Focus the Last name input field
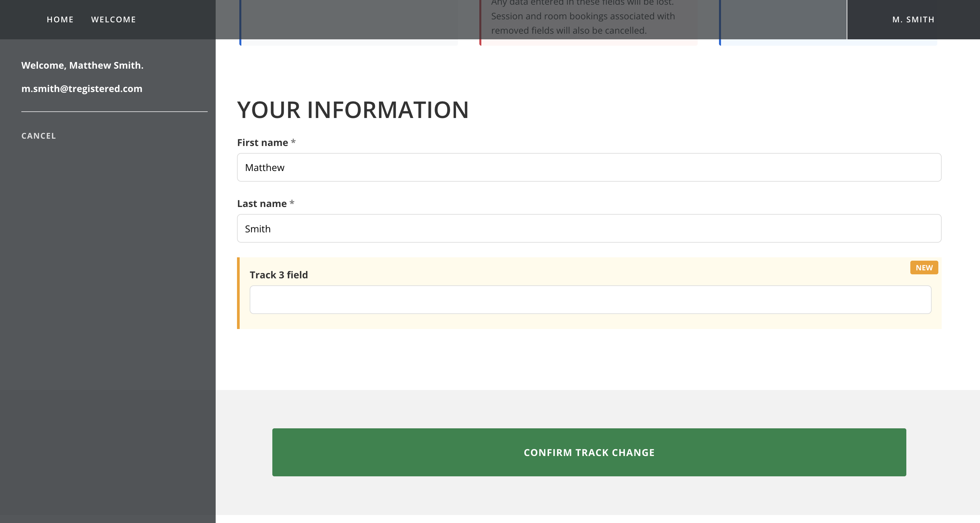The width and height of the screenshot is (980, 523). coord(589,229)
